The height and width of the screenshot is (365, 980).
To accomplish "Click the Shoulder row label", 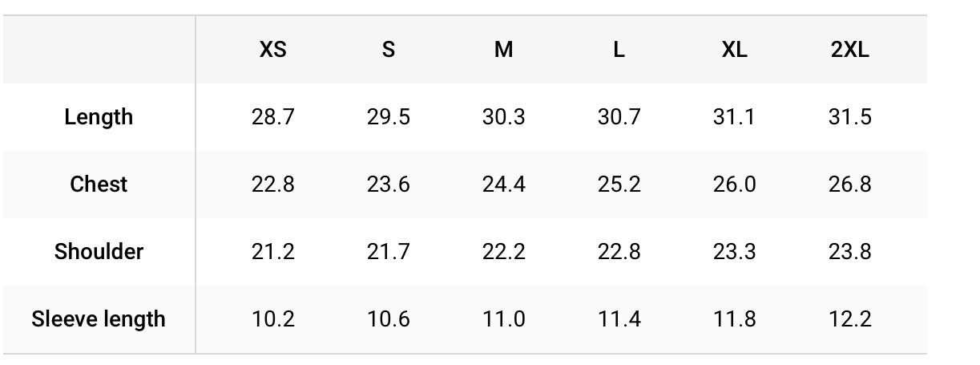I will tap(99, 252).
